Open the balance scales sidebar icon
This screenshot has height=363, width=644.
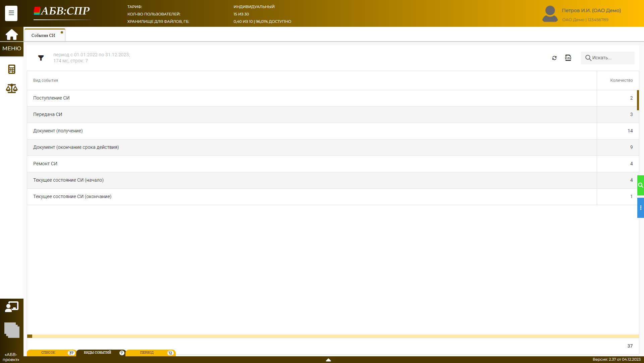12,88
